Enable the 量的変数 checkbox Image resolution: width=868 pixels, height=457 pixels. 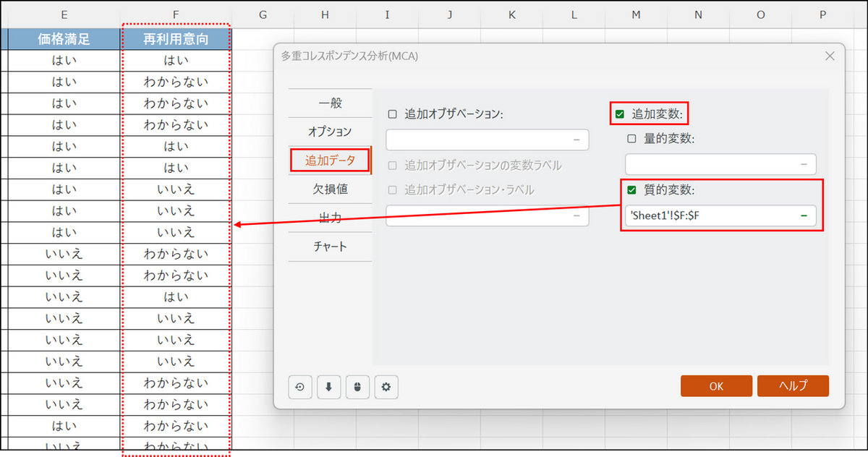coord(631,139)
